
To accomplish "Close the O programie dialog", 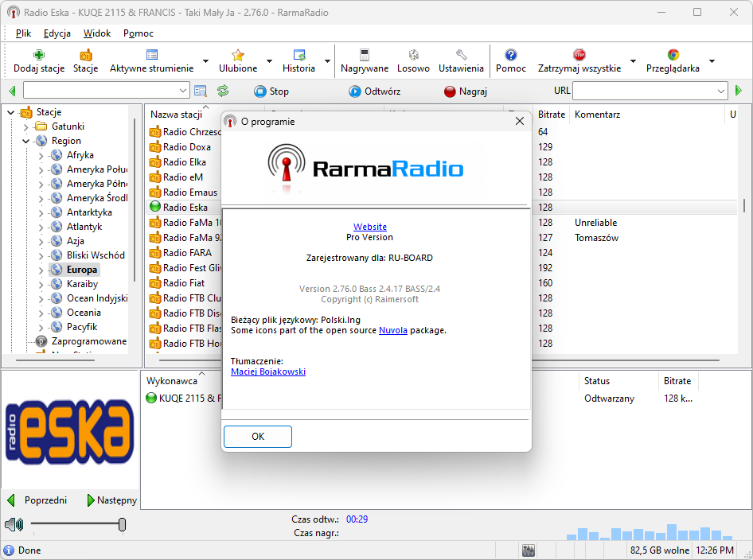I will click(520, 121).
